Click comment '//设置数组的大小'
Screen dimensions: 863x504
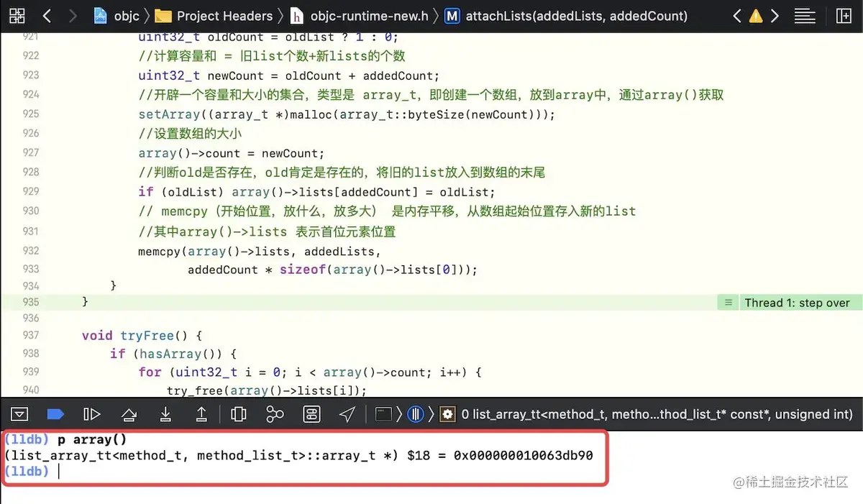pos(190,134)
